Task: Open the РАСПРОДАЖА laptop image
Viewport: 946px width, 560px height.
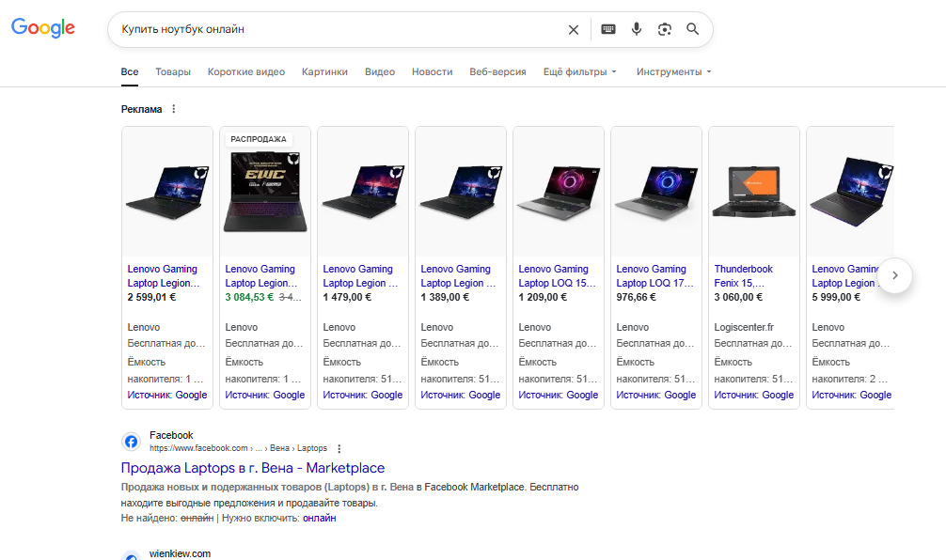Action: pyautogui.click(x=265, y=192)
